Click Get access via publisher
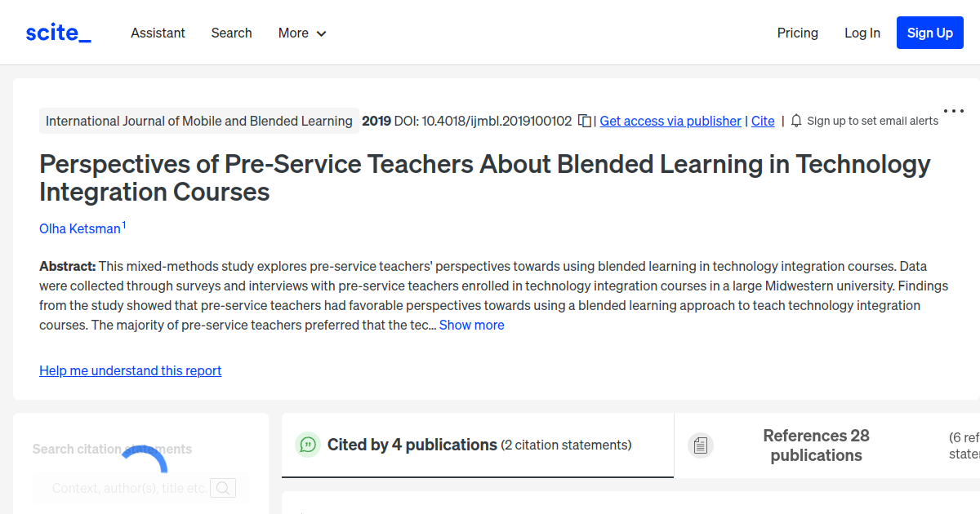980x514 pixels. click(670, 121)
